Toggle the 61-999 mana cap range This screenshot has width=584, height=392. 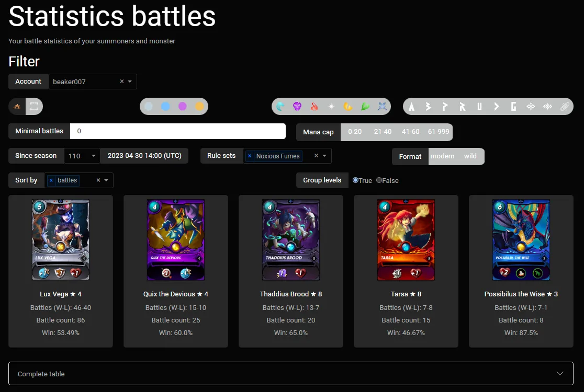click(439, 132)
